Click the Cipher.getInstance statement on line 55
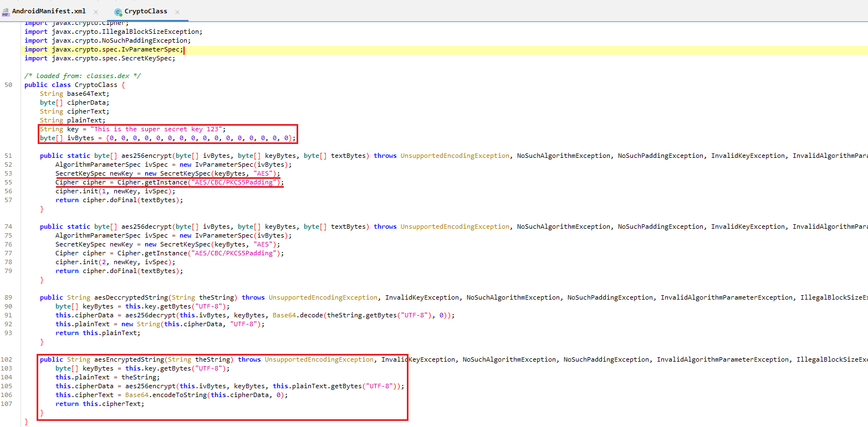The height and width of the screenshot is (427, 868). tap(170, 182)
